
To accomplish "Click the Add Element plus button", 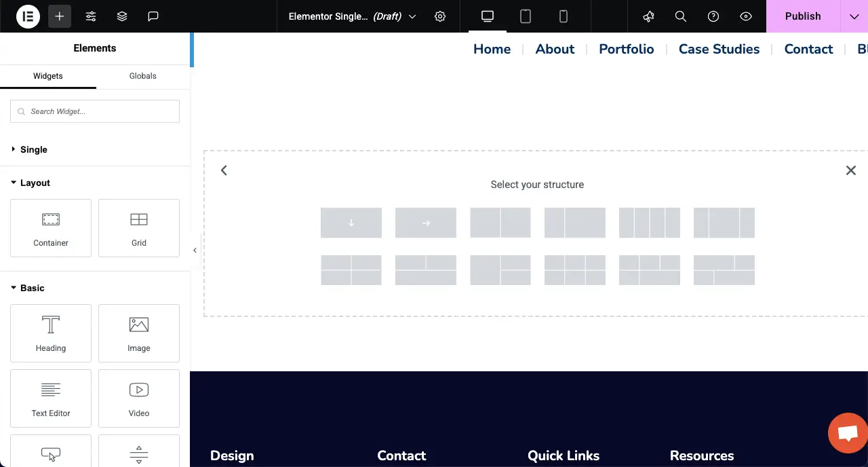I will (x=60, y=16).
